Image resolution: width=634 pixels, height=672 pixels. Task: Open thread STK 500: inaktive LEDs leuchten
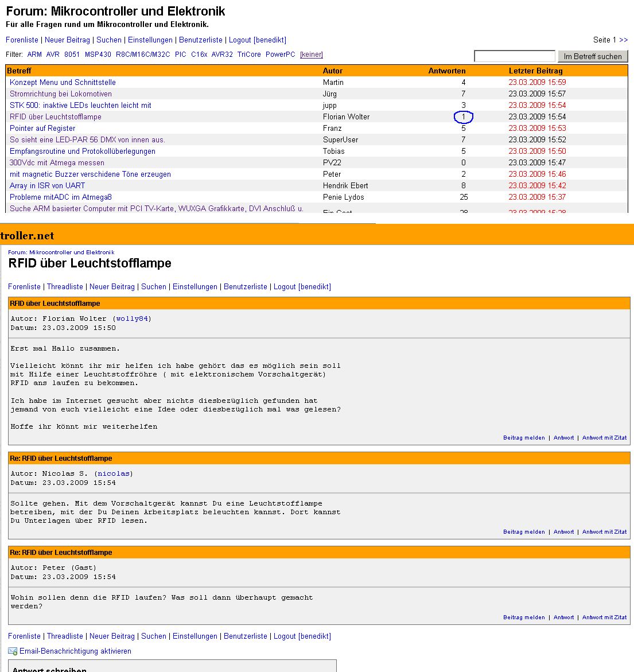click(80, 106)
